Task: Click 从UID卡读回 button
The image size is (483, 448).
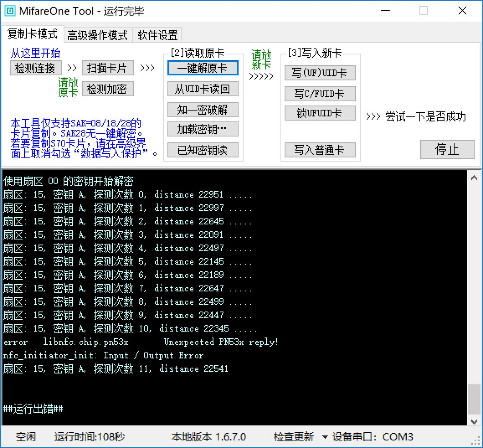Action: click(x=203, y=89)
